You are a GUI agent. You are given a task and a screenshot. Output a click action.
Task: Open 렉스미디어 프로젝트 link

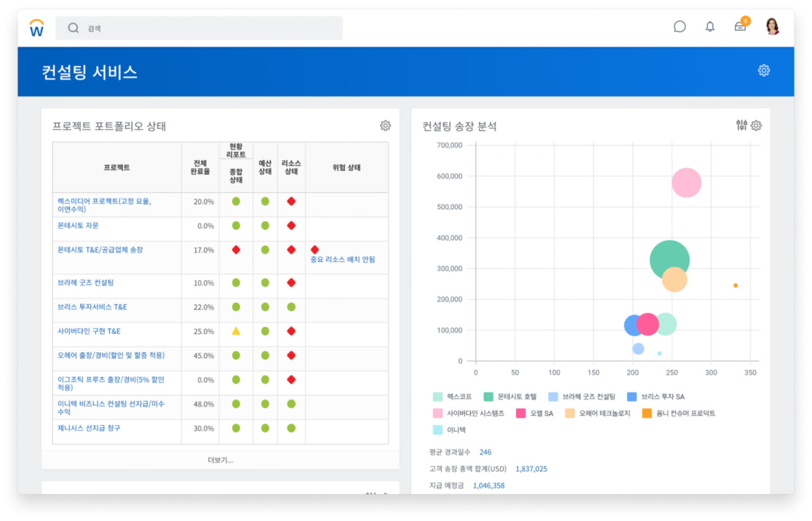click(104, 205)
